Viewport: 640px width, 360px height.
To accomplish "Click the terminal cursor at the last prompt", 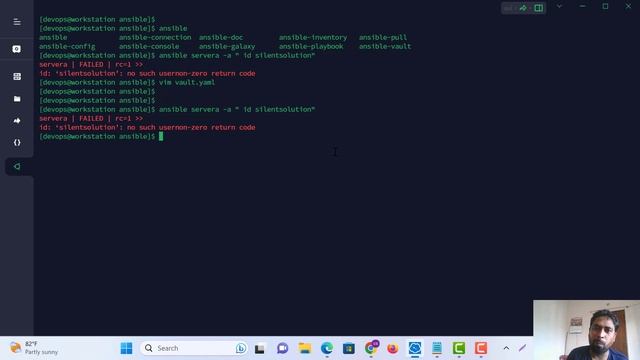I will 161,136.
